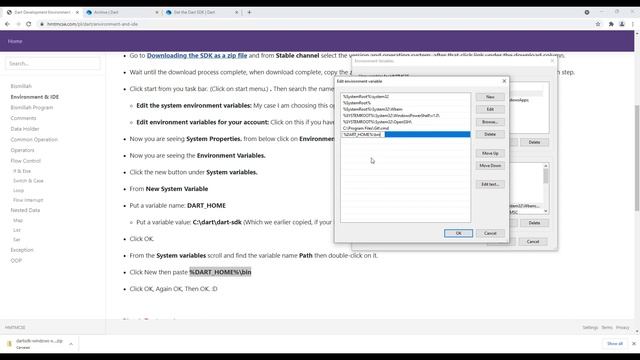This screenshot has height=360, width=640.
Task: Open Common Operation in the sidebar
Action: click(x=34, y=139)
